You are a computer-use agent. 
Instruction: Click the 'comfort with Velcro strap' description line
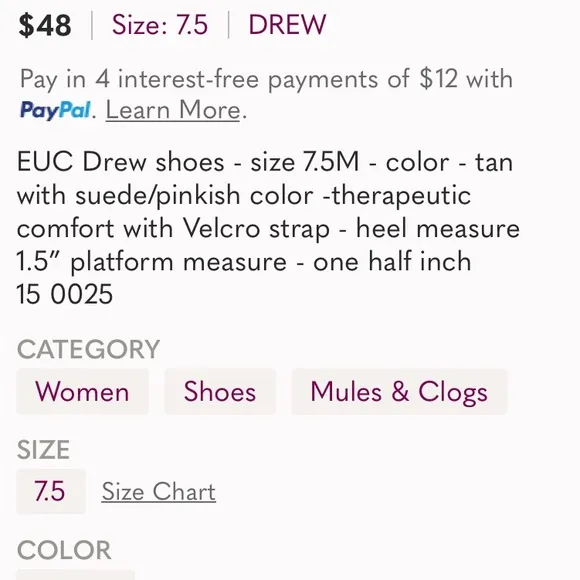[x=268, y=229]
